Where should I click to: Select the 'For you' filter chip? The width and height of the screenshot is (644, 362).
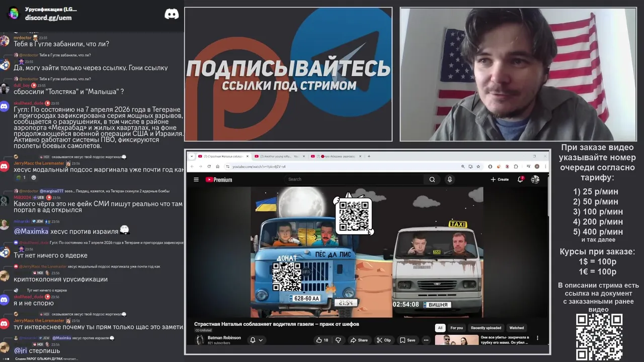[457, 328]
